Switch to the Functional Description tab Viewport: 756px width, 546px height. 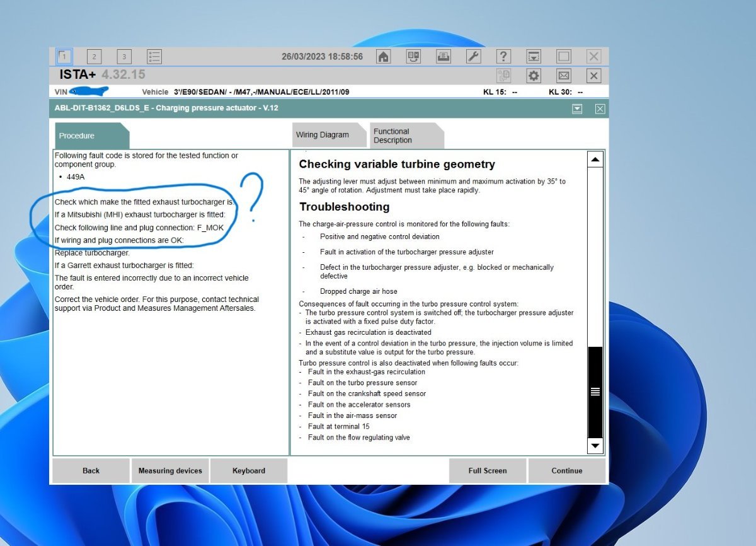(400, 136)
